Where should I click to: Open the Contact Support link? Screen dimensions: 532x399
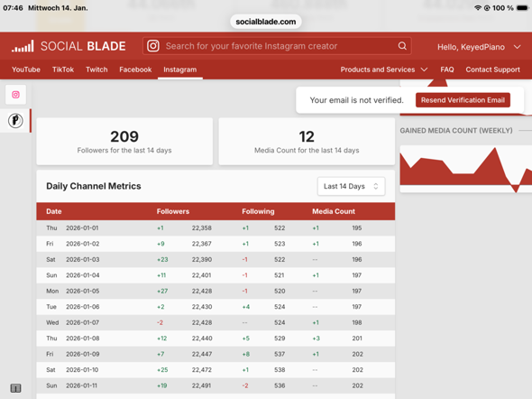tap(492, 70)
